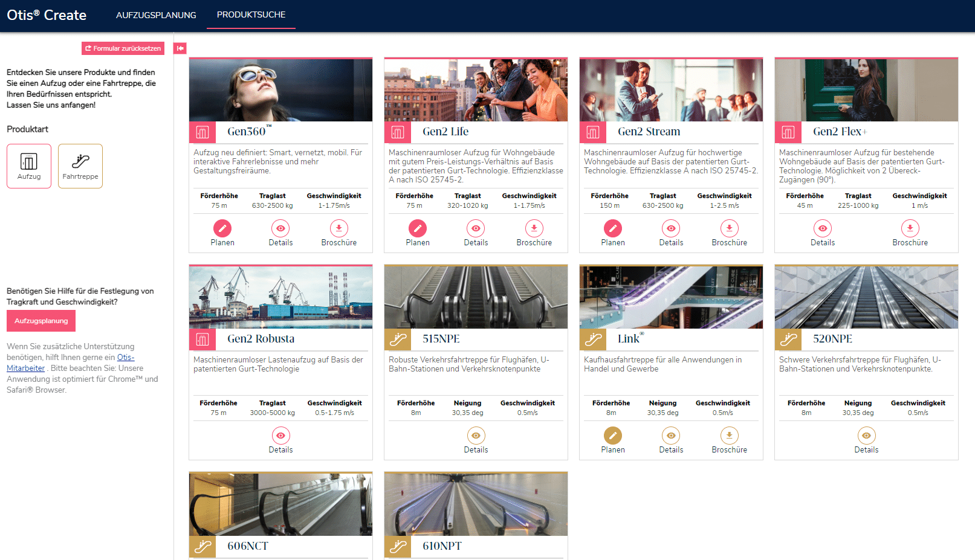975x560 pixels.
Task: Select the Aufzug product type tile
Action: coord(29,166)
